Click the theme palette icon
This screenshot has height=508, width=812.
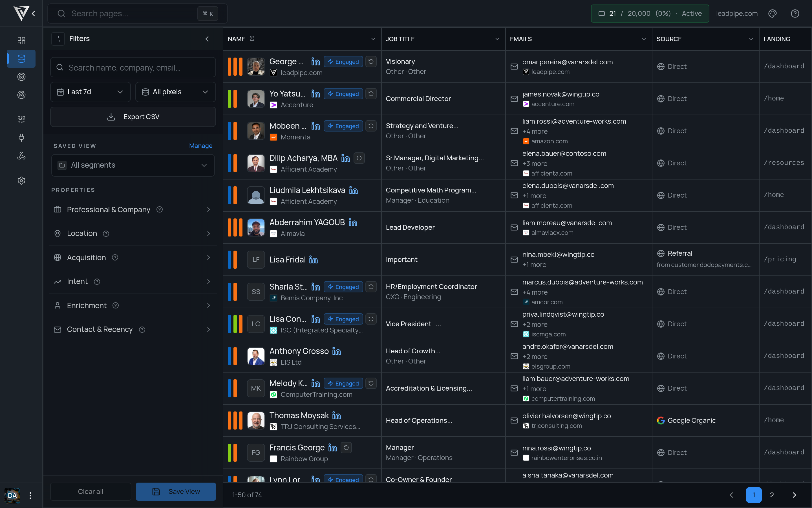point(773,14)
